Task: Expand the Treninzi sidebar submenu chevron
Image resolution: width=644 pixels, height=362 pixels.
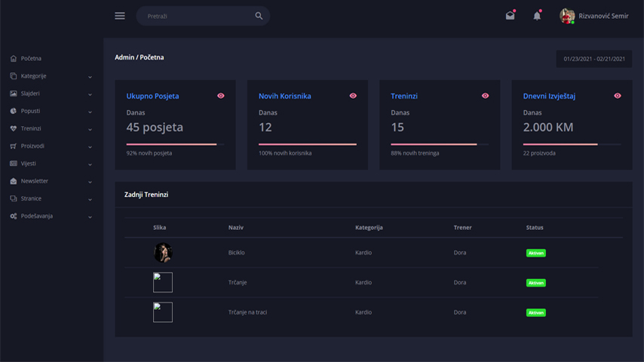Action: coord(90,130)
